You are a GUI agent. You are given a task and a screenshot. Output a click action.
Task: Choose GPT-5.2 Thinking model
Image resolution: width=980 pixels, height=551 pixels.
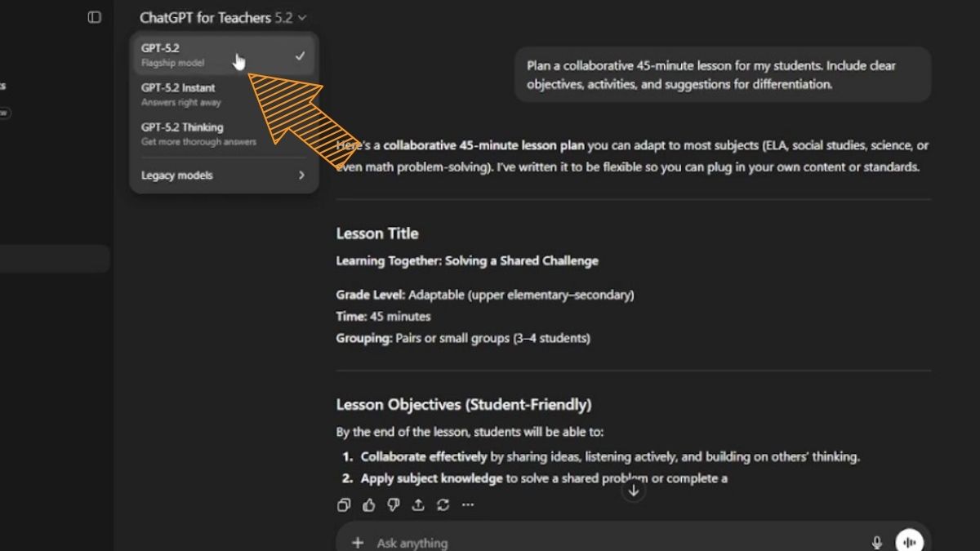224,134
